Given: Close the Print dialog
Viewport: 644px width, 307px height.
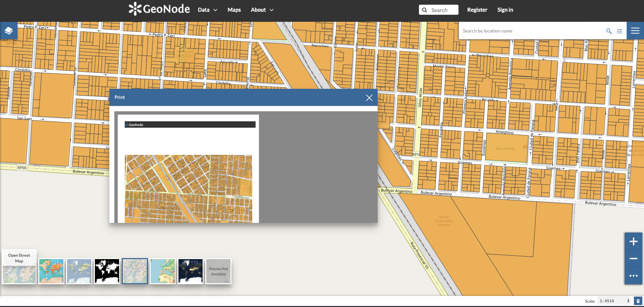Looking at the screenshot, I should [369, 98].
